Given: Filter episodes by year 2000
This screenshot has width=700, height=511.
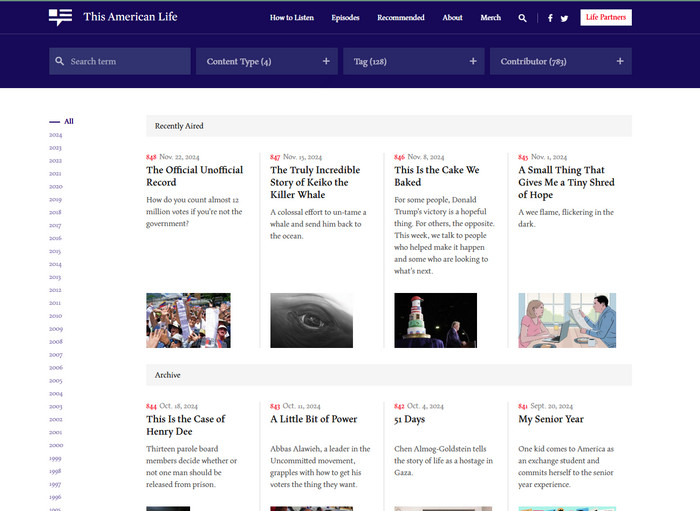Looking at the screenshot, I should (55, 445).
